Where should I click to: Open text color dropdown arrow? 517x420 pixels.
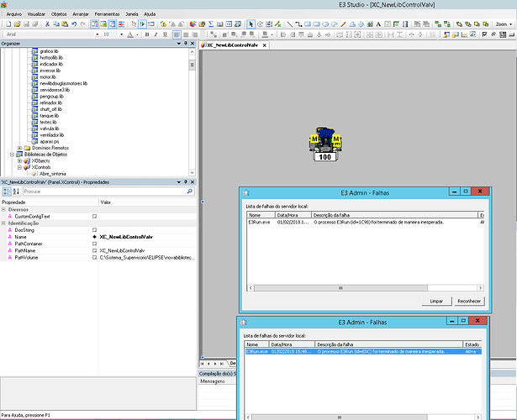137,34
